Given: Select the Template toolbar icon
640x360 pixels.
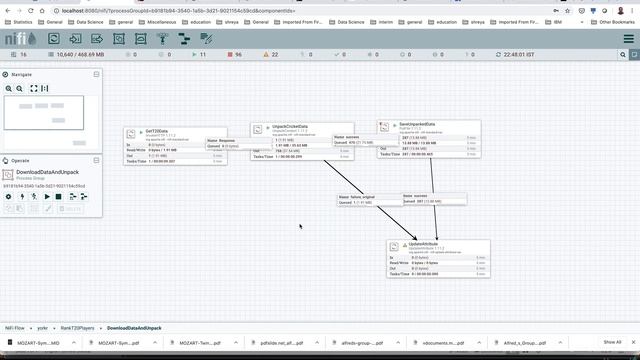Looking at the screenshot, I should (x=184, y=39).
